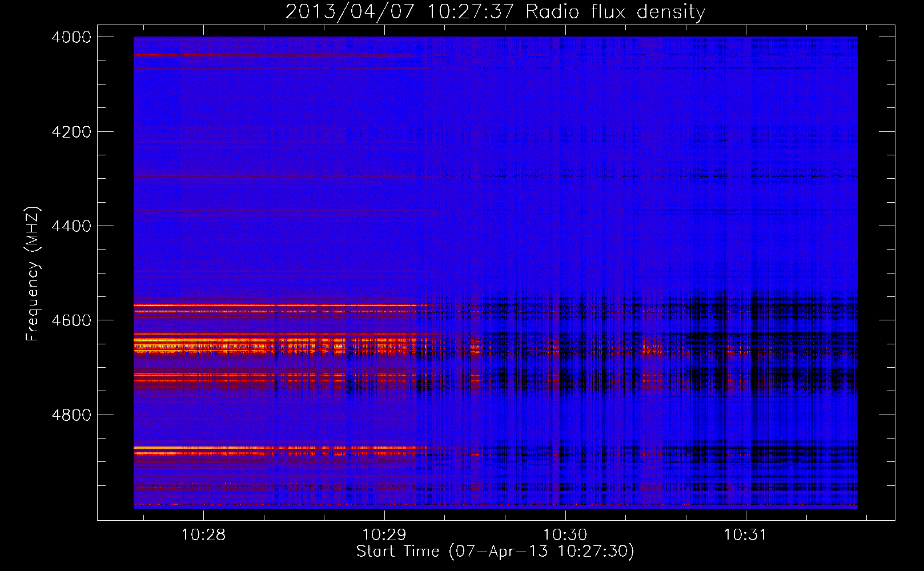Click the 10:31 time axis label

pos(745,535)
